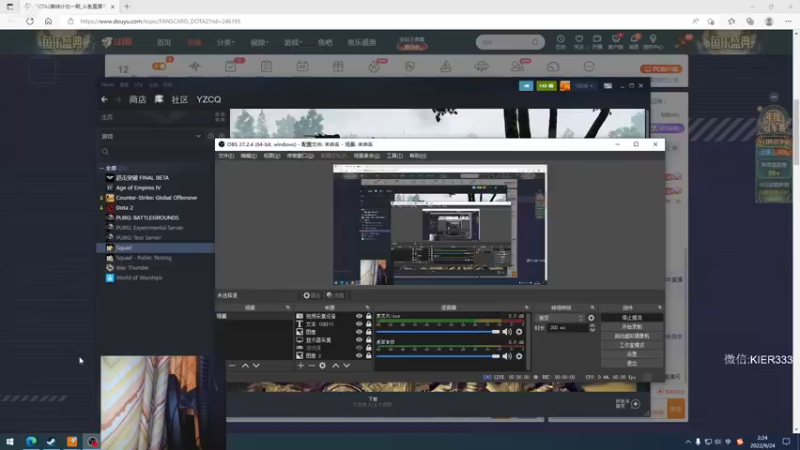The image size is (800, 450).
Task: Select Dota 2 in Steam library
Action: pos(124,208)
